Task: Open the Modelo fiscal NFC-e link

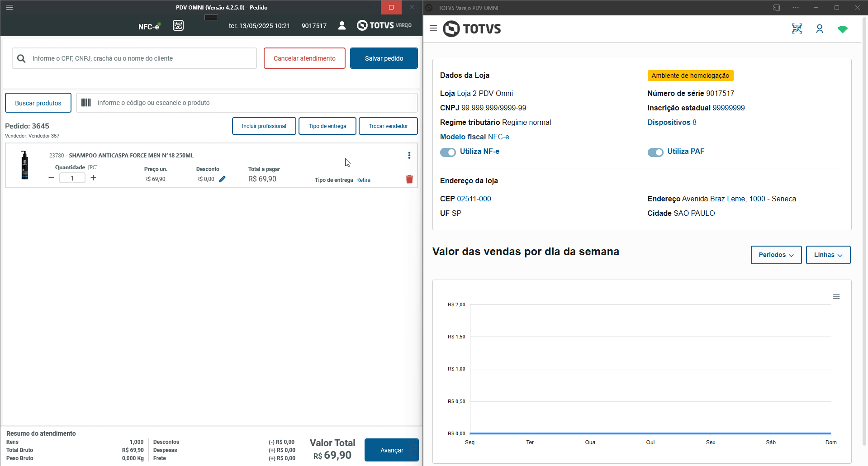Action: tap(474, 137)
